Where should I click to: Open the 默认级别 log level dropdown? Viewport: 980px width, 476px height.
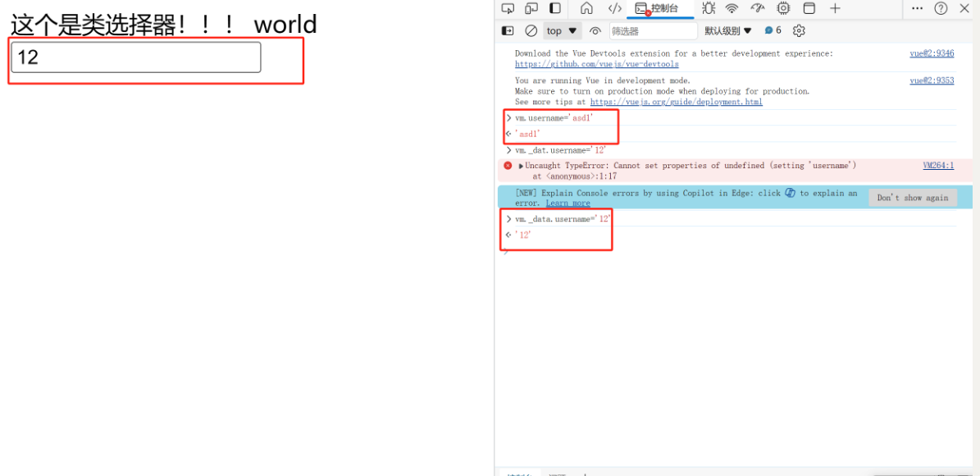[x=728, y=30]
